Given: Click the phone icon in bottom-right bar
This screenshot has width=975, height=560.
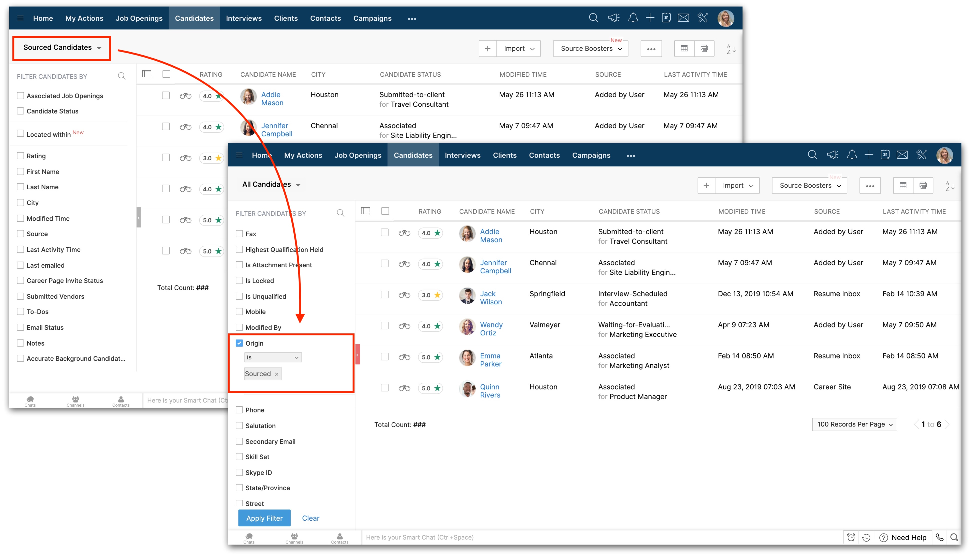Looking at the screenshot, I should [939, 537].
